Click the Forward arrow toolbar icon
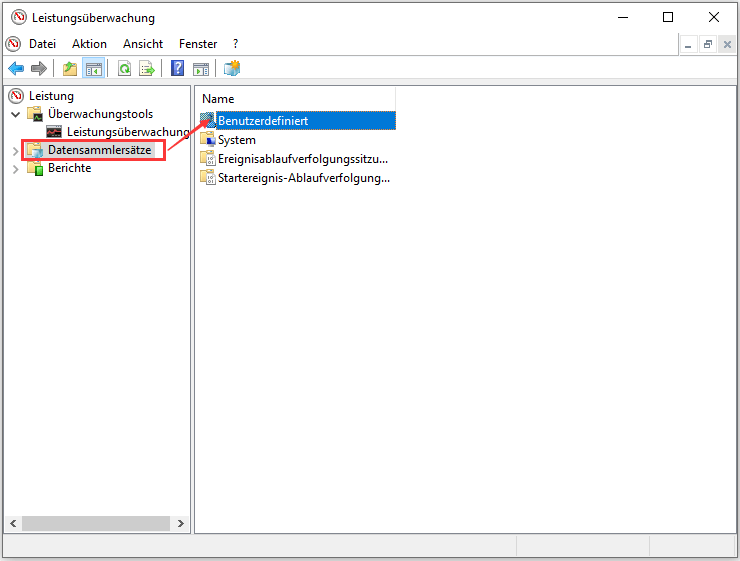This screenshot has width=740, height=561. pos(39,69)
